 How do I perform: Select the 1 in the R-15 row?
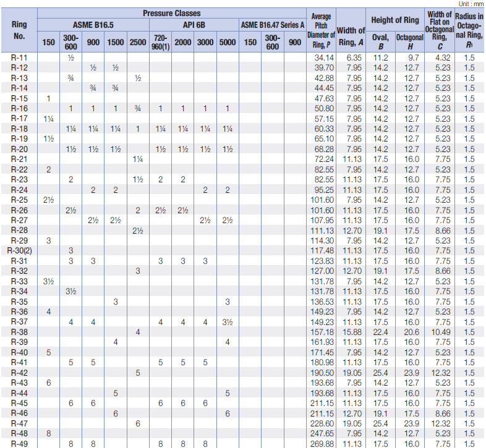48,98
